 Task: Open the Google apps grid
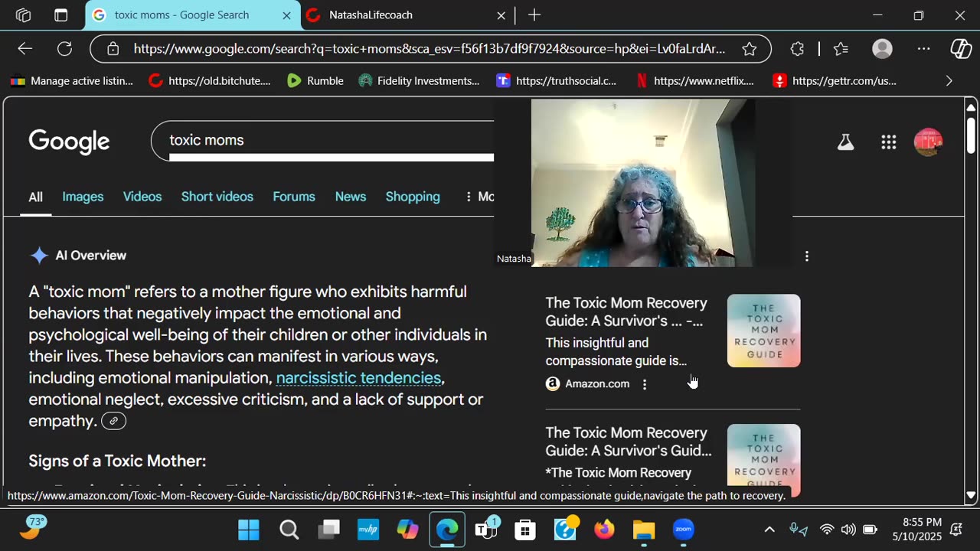pyautogui.click(x=888, y=142)
